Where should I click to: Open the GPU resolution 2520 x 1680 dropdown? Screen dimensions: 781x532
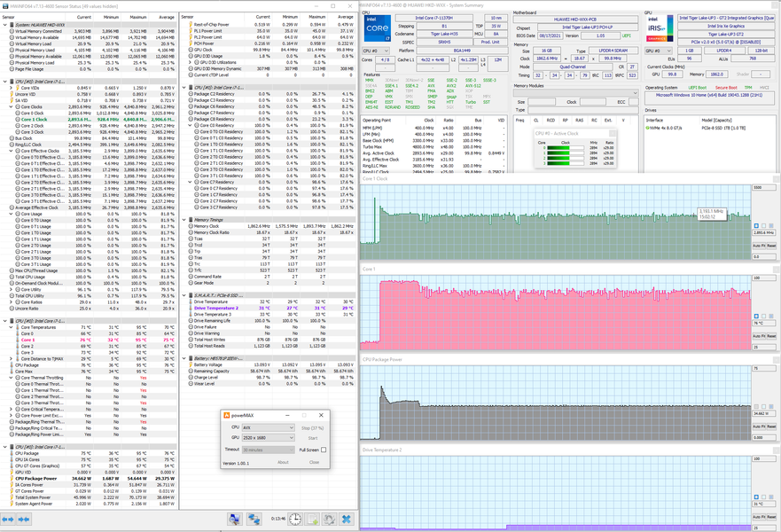268,438
